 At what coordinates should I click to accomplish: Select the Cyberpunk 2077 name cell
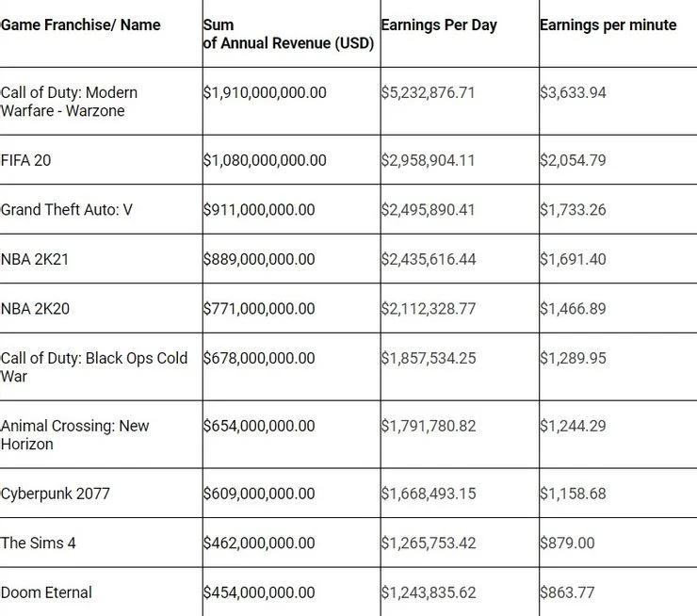(x=56, y=493)
